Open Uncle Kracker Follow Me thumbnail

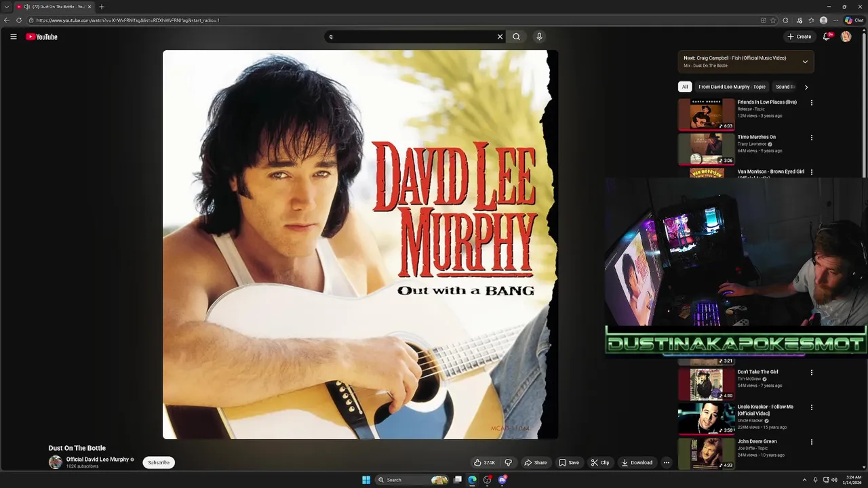[x=707, y=418]
